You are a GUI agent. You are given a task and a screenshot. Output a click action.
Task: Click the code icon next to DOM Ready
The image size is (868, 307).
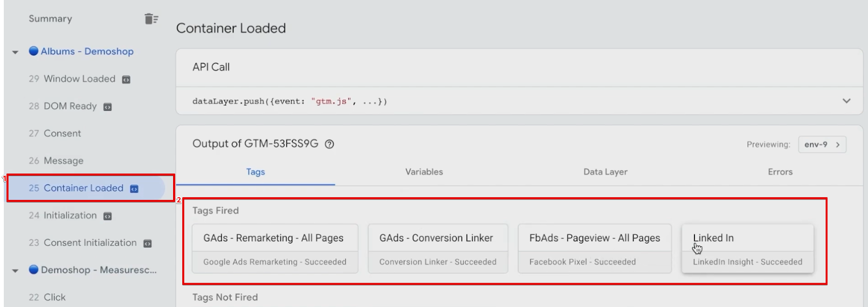tap(107, 106)
